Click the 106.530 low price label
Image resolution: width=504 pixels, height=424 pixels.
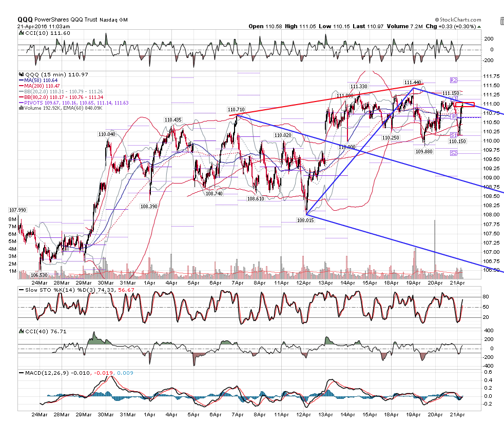point(39,275)
